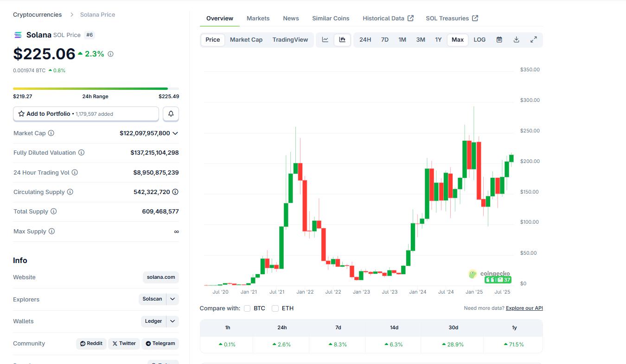Click the Circulating Supply info icon

[70, 192]
